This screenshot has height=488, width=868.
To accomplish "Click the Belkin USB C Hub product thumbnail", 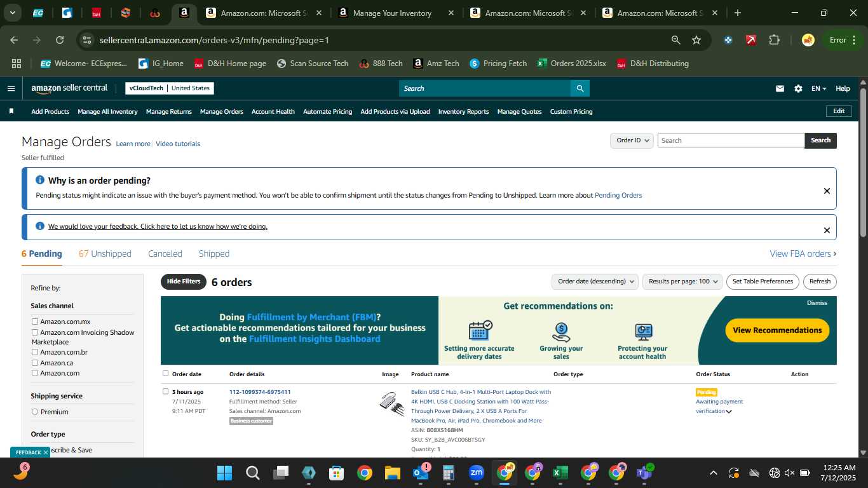I will tap(391, 404).
